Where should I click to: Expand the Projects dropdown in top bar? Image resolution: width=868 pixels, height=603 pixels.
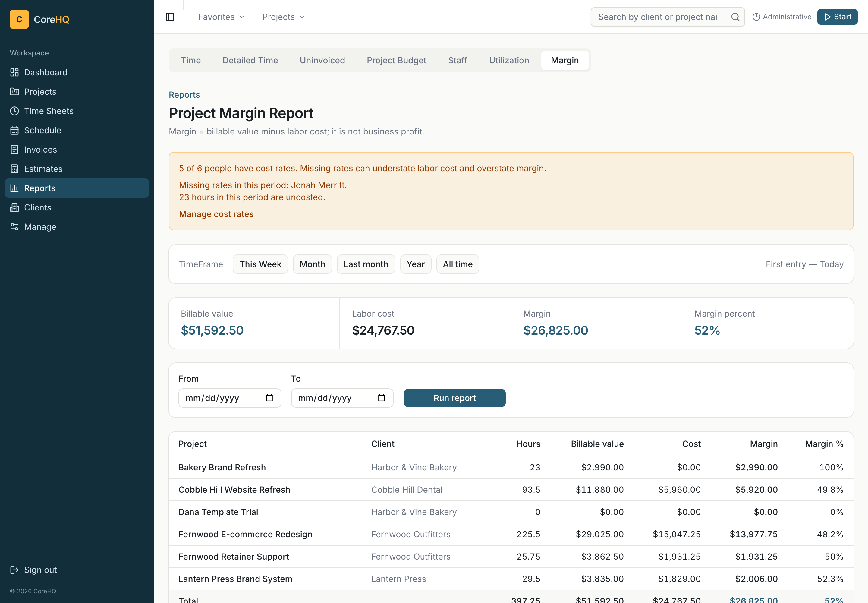[283, 17]
